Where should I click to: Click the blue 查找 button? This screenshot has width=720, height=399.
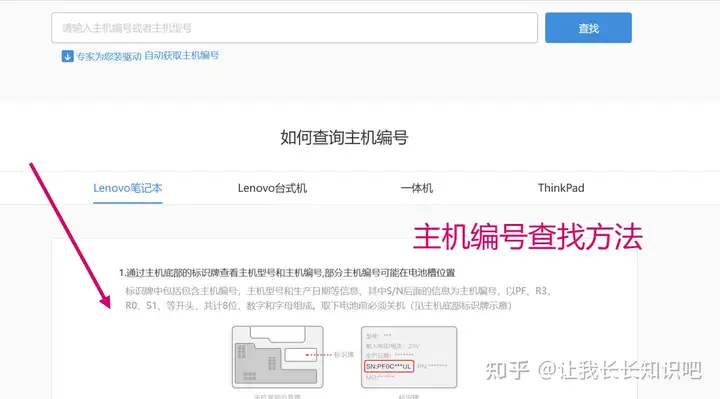[588, 28]
